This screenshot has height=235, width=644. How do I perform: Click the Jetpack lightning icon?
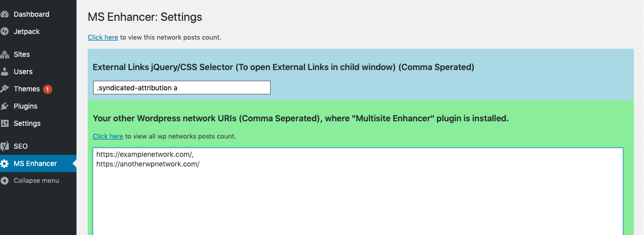click(5, 31)
